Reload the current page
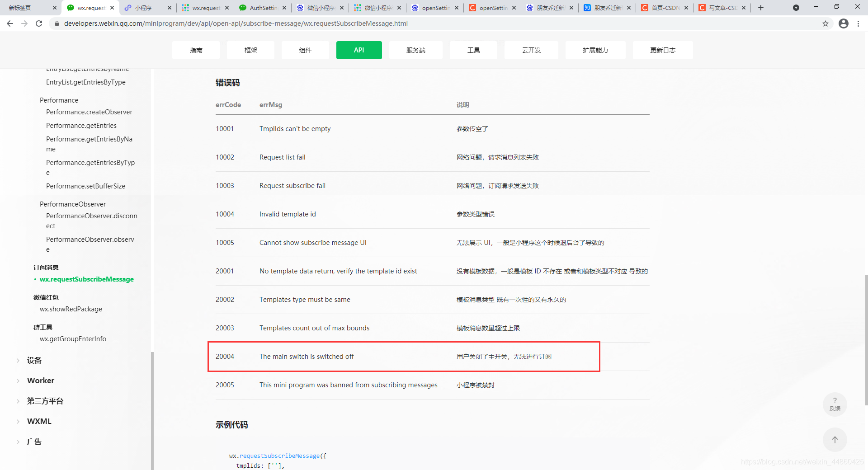Screen dimensions: 868x470 (x=39, y=23)
